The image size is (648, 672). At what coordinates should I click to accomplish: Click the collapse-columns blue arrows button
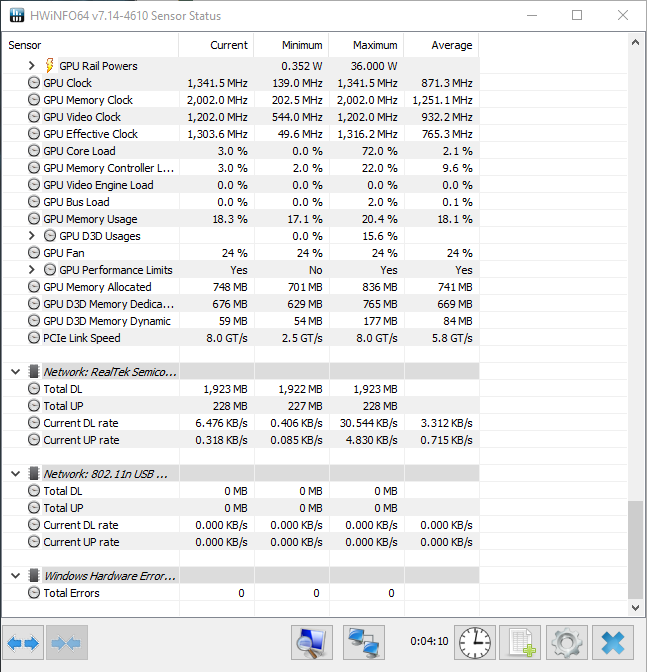(67, 642)
